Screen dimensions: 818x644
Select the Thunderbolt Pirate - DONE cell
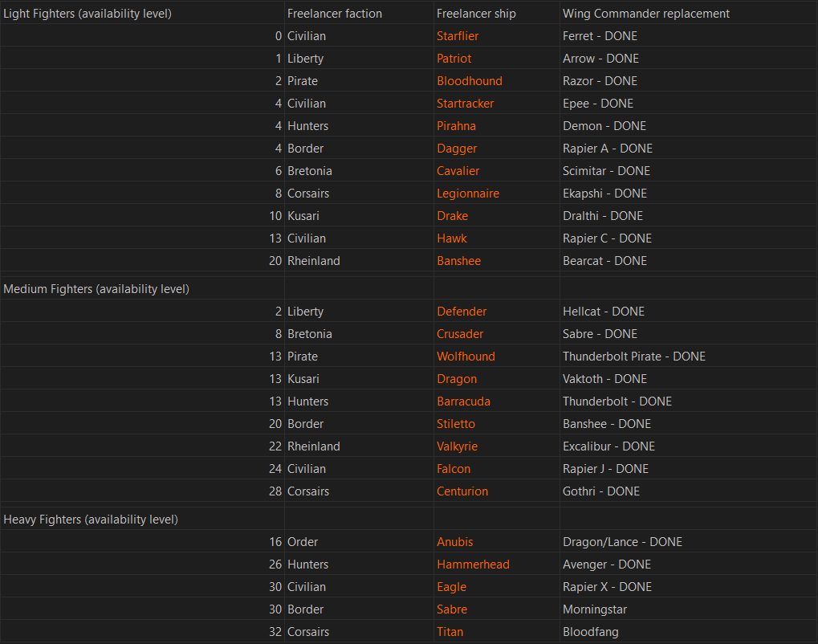click(x=634, y=357)
